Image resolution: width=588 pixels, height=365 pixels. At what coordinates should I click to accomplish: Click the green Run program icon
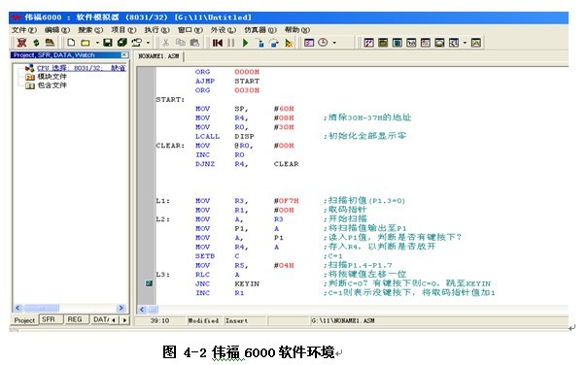[246, 43]
